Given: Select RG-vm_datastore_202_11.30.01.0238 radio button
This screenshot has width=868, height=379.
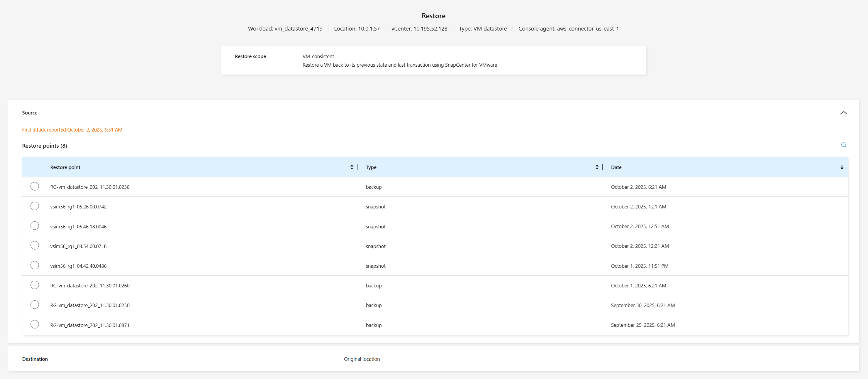Looking at the screenshot, I should (x=35, y=186).
